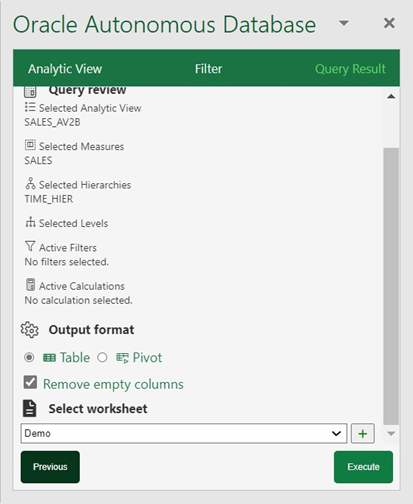Viewport: 413px width, 504px height.
Task: Open the Query Result tab
Action: click(x=350, y=69)
